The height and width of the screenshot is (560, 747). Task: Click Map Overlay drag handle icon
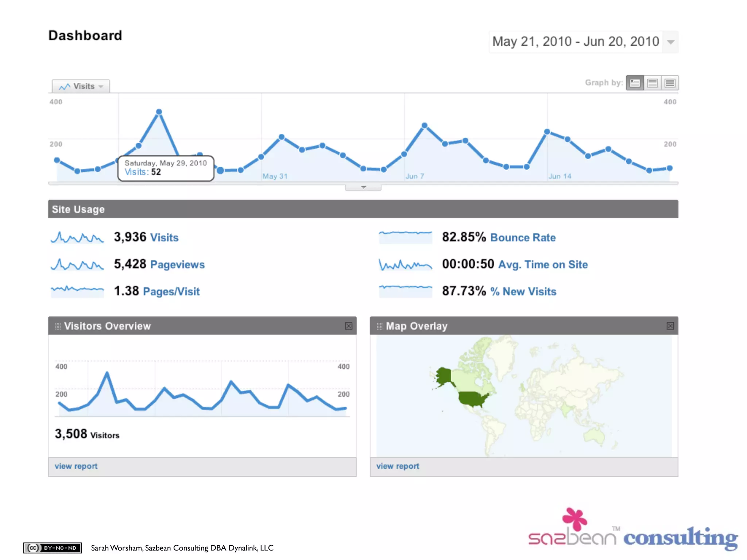coord(379,326)
